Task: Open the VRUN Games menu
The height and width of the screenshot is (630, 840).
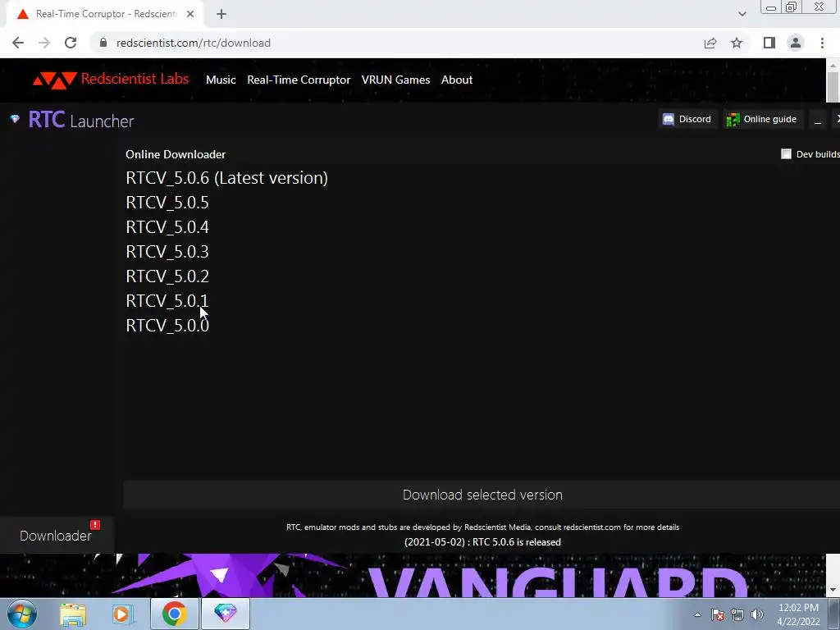Action: pos(395,80)
